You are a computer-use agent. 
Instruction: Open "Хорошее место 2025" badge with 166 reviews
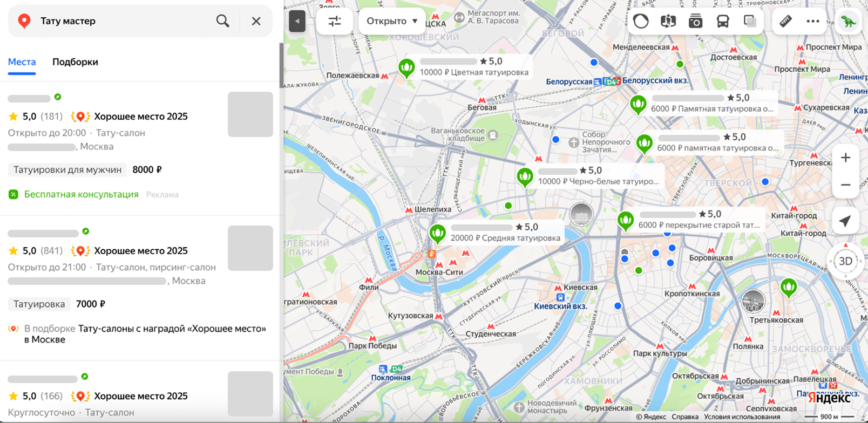(130, 396)
